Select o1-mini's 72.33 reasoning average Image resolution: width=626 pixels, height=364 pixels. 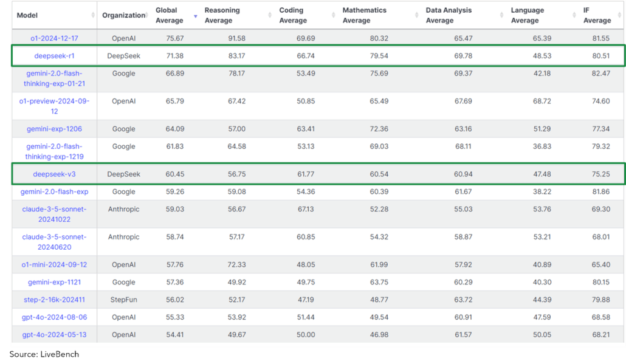point(237,264)
